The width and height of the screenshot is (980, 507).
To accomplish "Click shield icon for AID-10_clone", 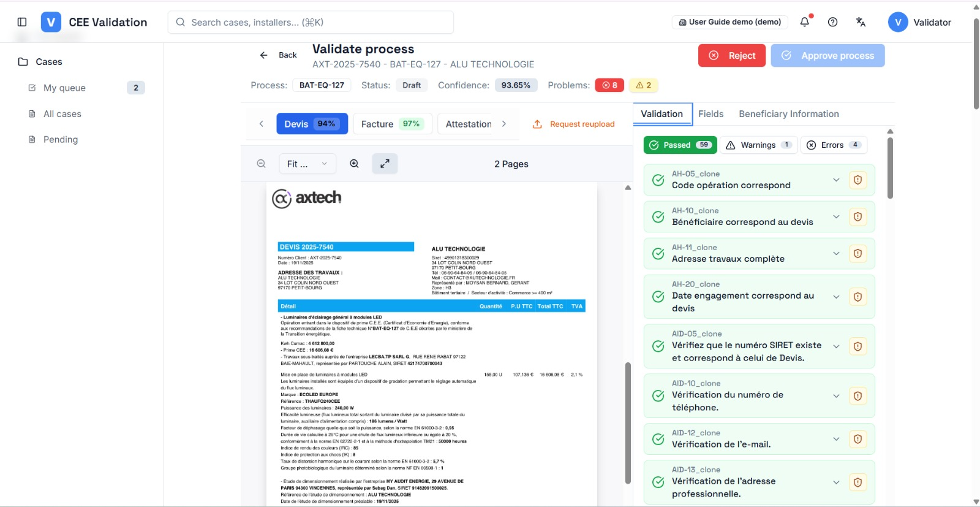I will (858, 396).
